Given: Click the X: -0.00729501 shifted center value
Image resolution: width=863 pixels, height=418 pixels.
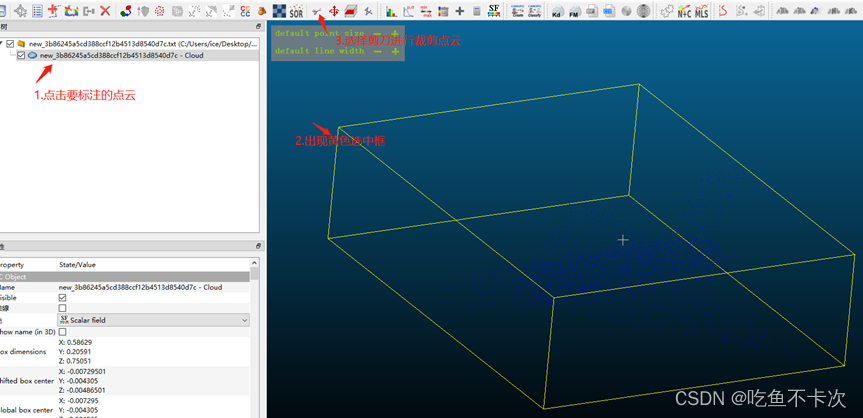Looking at the screenshot, I should point(83,371).
